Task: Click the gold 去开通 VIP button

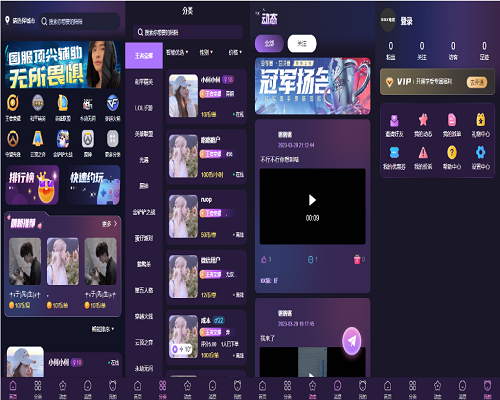Action: (477, 82)
